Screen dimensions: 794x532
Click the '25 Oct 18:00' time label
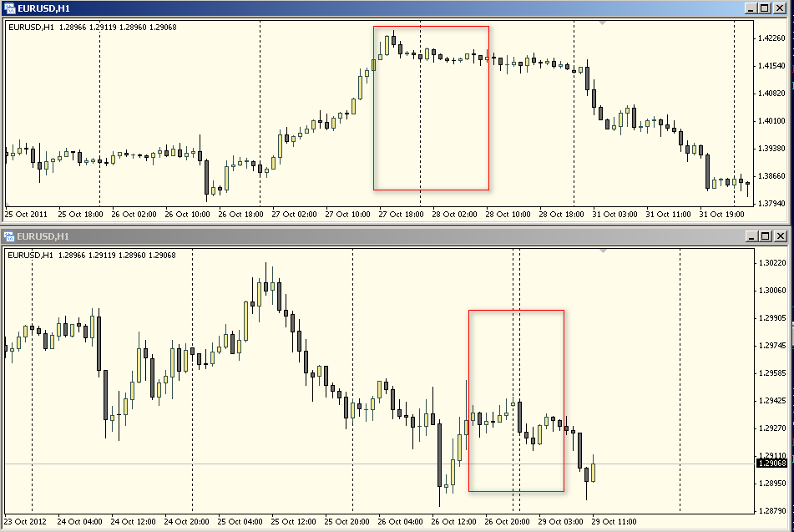80,215
